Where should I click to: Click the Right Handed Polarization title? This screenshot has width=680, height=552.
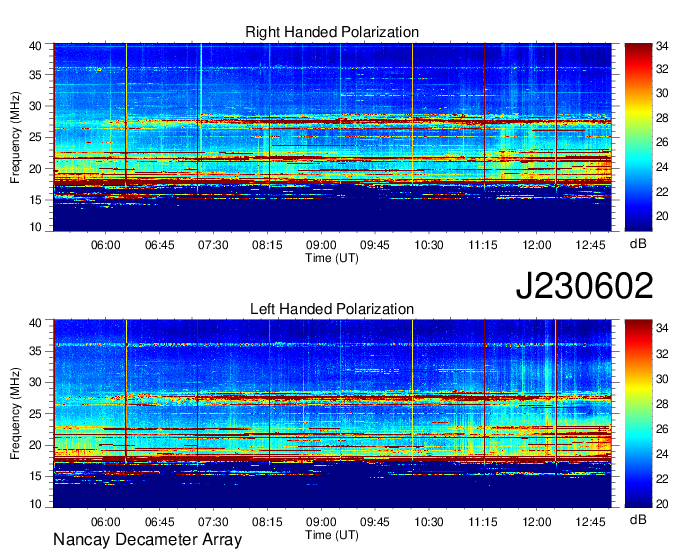tap(332, 32)
